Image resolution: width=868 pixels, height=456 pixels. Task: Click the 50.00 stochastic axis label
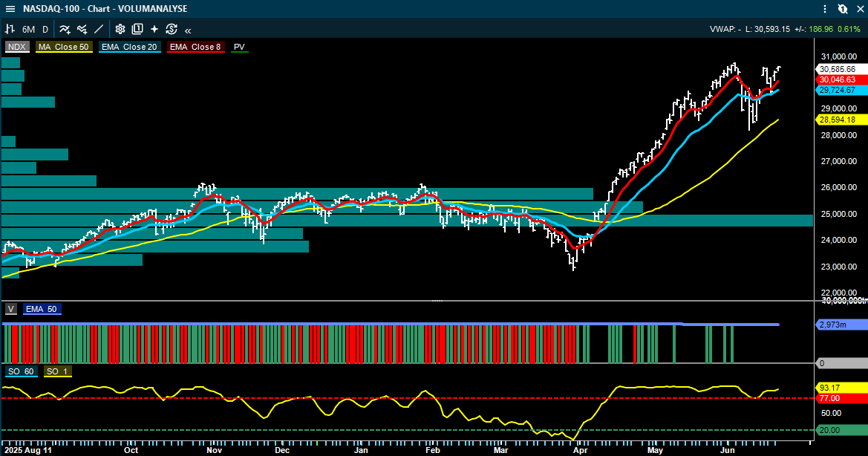831,414
